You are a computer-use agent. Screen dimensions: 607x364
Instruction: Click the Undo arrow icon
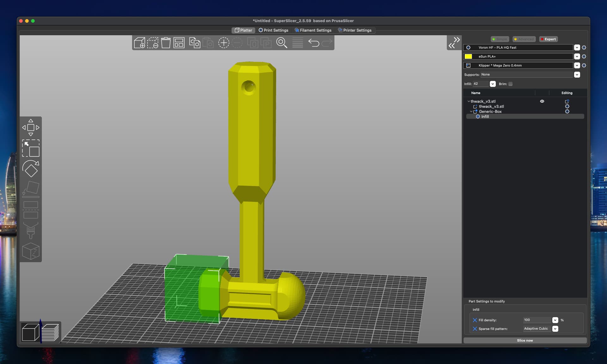[314, 43]
